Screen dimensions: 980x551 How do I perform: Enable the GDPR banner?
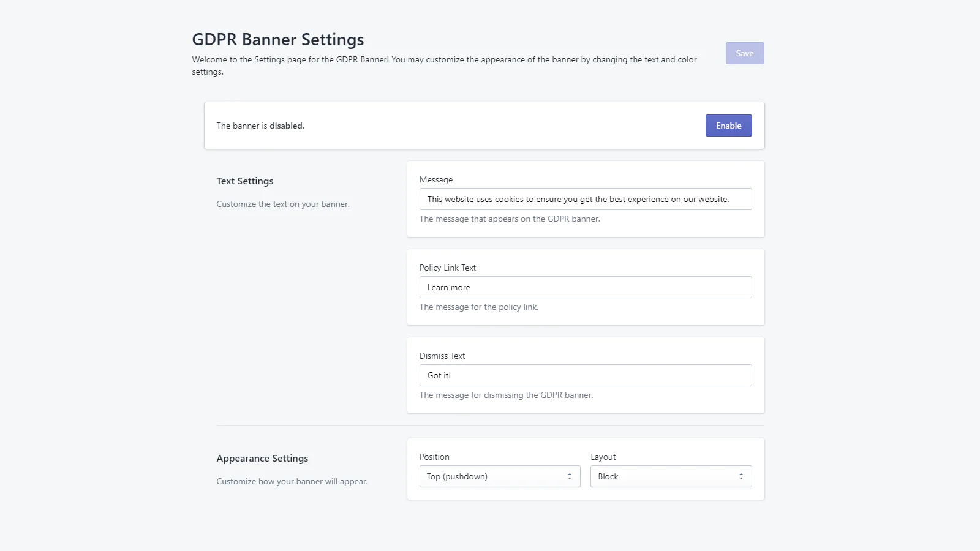coord(728,126)
